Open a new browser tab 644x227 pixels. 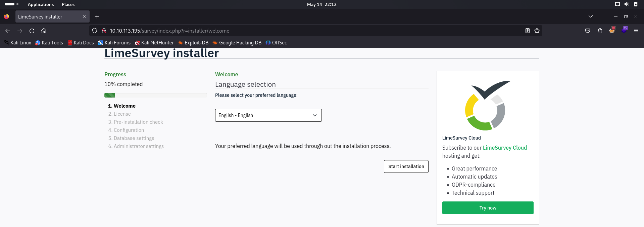pos(97,16)
